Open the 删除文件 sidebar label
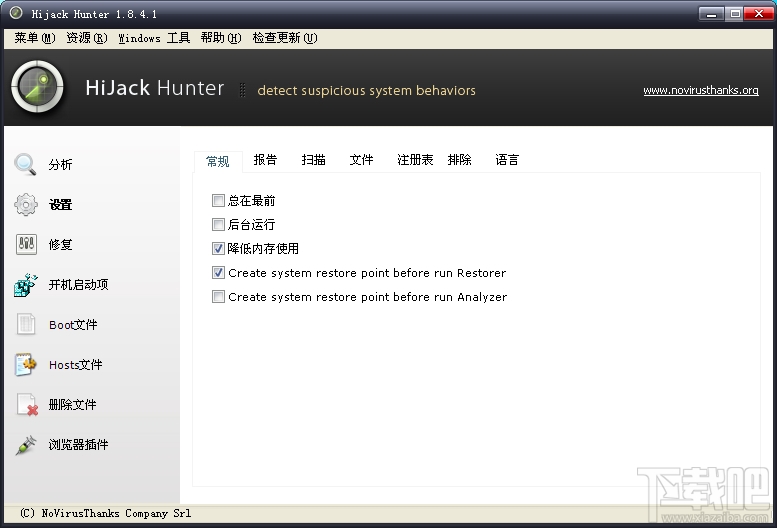This screenshot has height=528, width=777. pos(72,405)
